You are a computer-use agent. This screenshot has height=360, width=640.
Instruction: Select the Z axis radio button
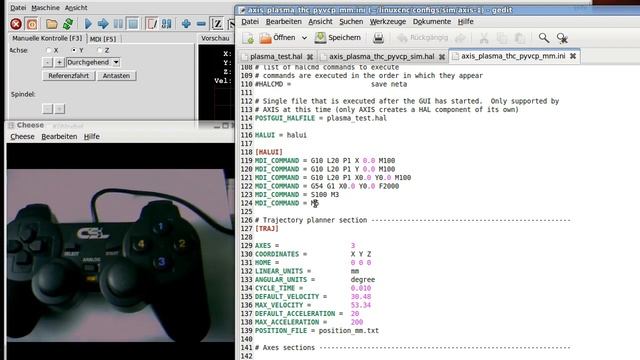[99, 50]
